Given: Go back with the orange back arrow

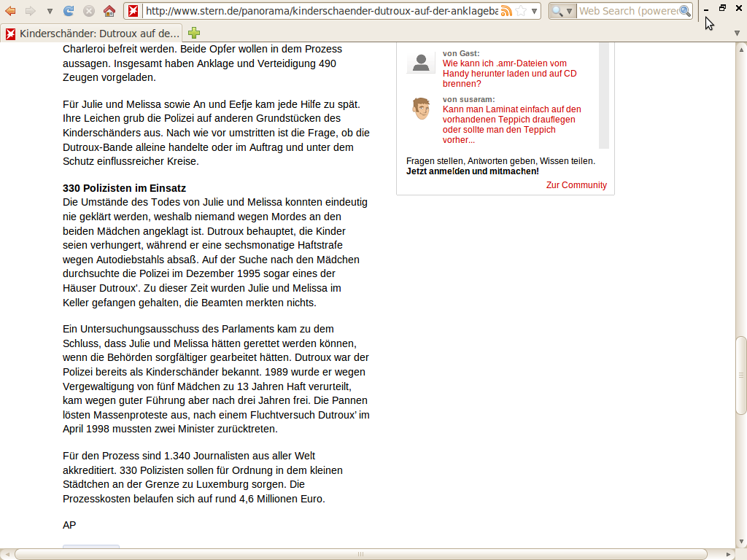Looking at the screenshot, I should coord(10,11).
